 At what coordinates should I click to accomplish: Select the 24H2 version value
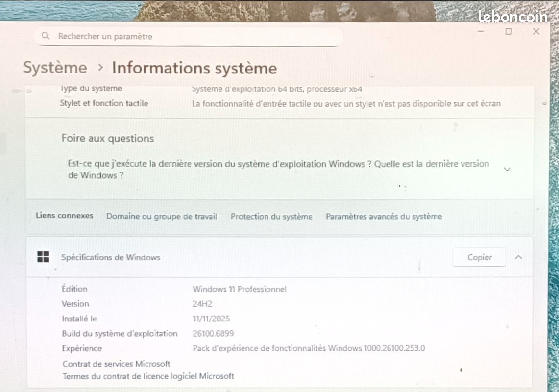coord(202,304)
